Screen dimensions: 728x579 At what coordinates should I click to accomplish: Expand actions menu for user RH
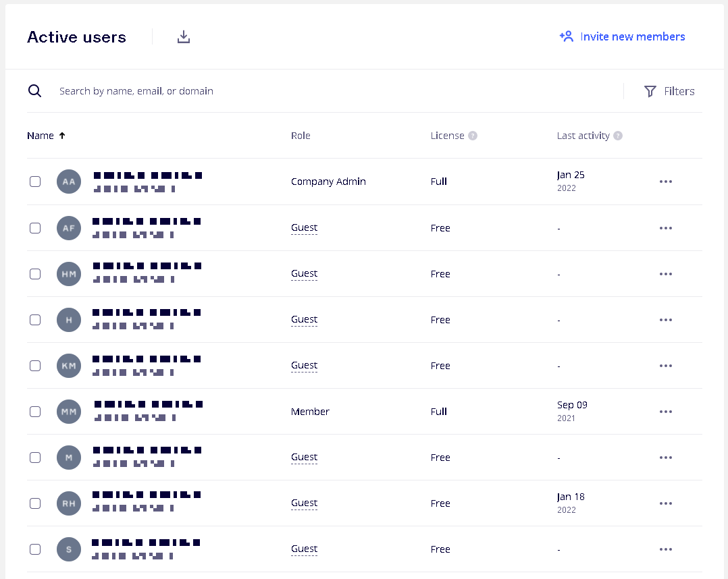coord(665,503)
